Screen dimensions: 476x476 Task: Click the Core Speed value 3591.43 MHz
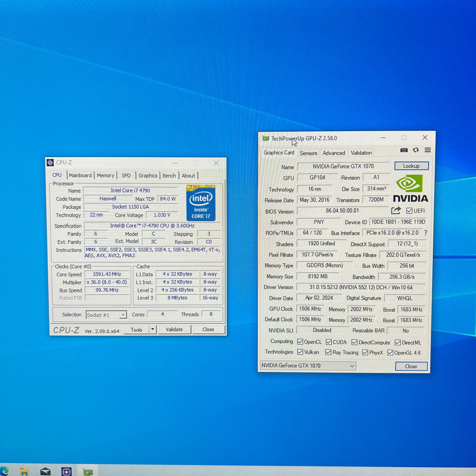click(x=107, y=274)
